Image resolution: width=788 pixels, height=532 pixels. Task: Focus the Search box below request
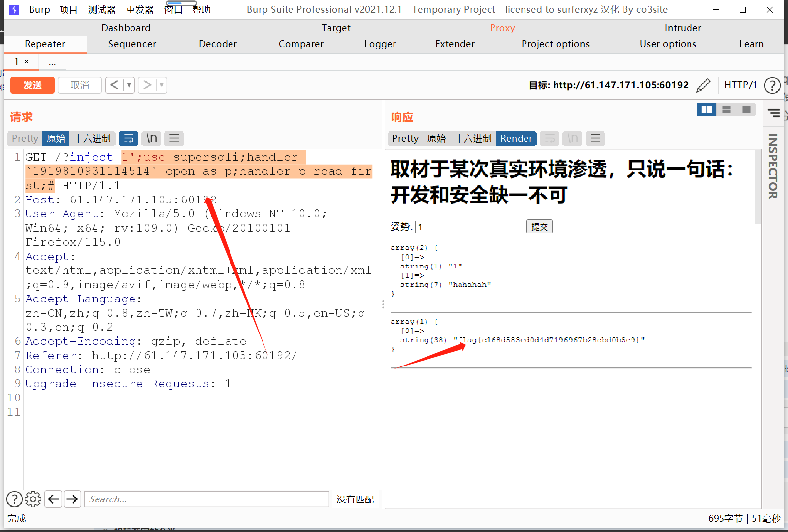[x=207, y=499]
